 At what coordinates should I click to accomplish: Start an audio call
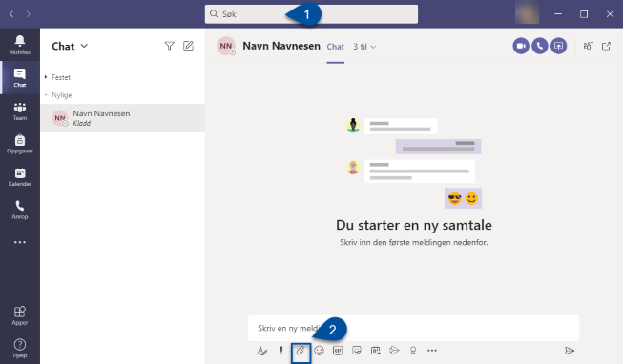click(x=540, y=46)
